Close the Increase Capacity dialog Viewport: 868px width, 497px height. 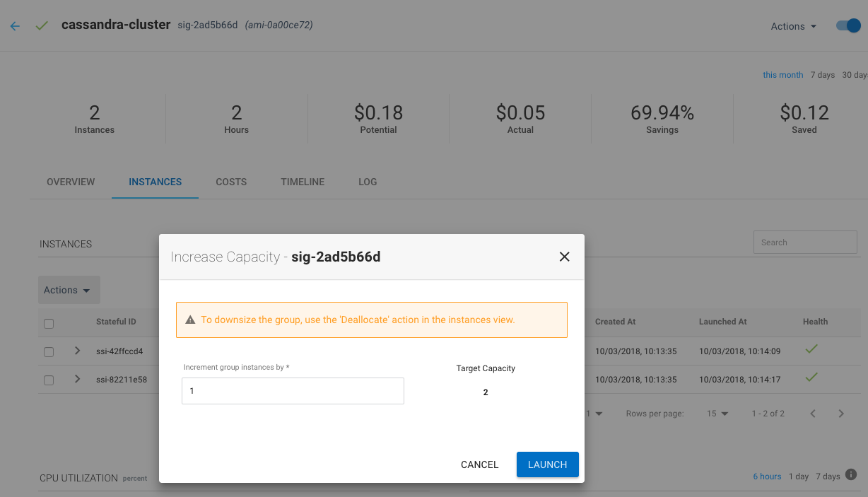564,257
